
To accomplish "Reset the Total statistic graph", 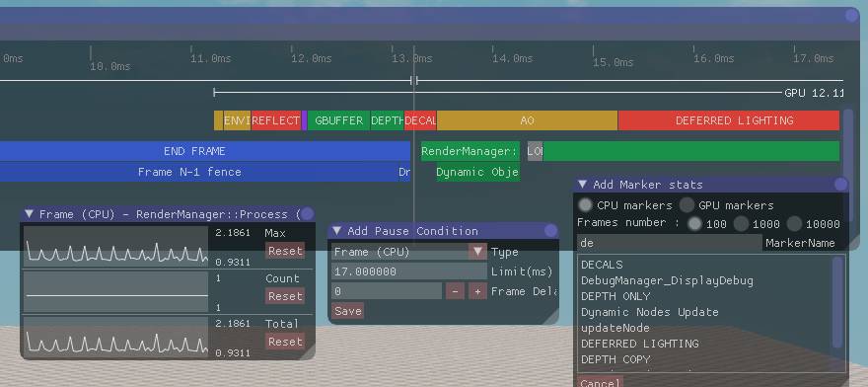I will pyautogui.click(x=285, y=342).
